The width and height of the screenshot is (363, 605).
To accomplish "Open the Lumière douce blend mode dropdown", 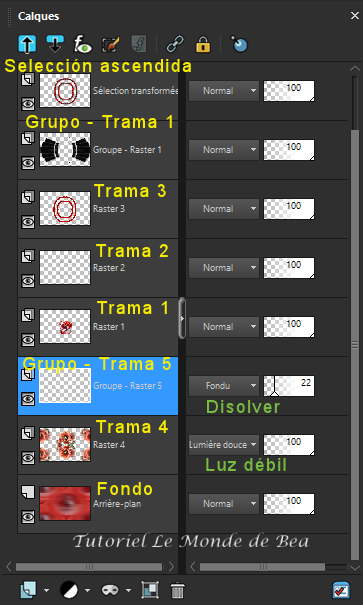I will pos(224,445).
